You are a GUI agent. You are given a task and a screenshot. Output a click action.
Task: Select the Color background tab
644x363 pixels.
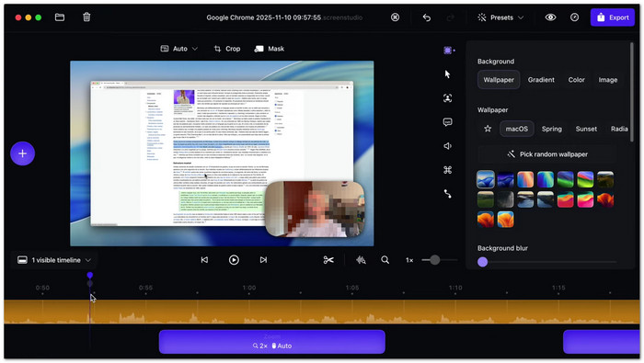[576, 80]
